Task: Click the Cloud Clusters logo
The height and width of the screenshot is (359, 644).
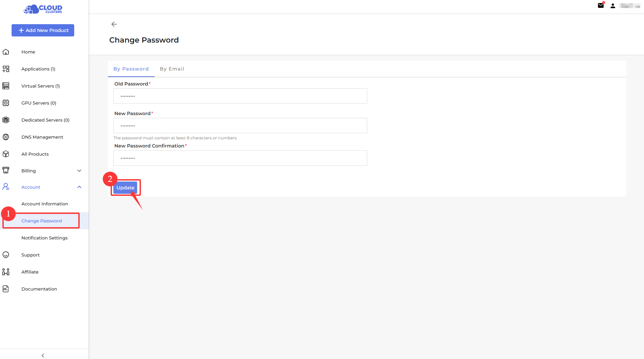Action: click(43, 9)
